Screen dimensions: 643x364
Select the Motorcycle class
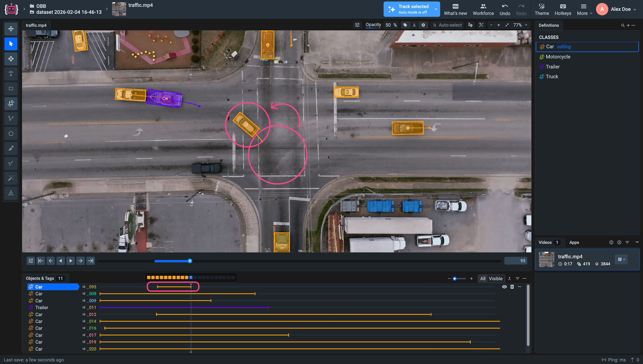(x=558, y=57)
